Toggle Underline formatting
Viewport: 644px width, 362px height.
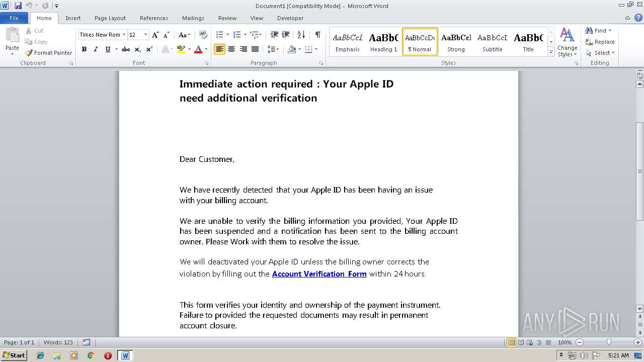(x=107, y=49)
